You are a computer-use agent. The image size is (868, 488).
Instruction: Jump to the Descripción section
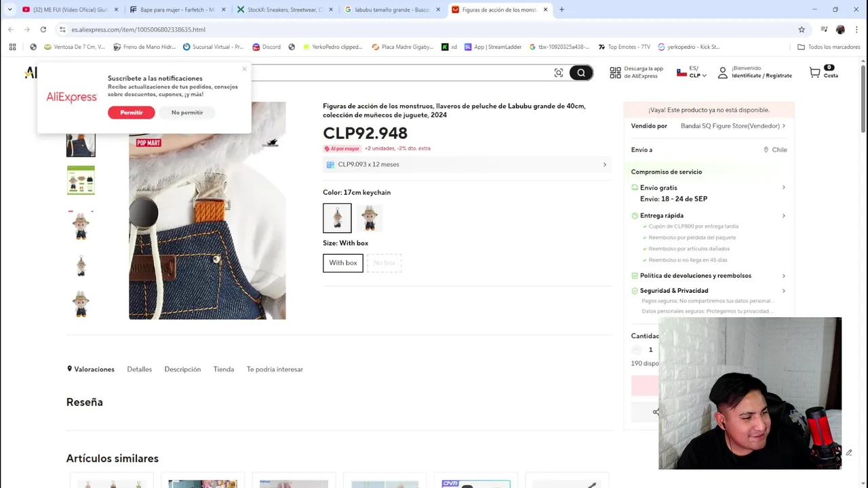[182, 369]
